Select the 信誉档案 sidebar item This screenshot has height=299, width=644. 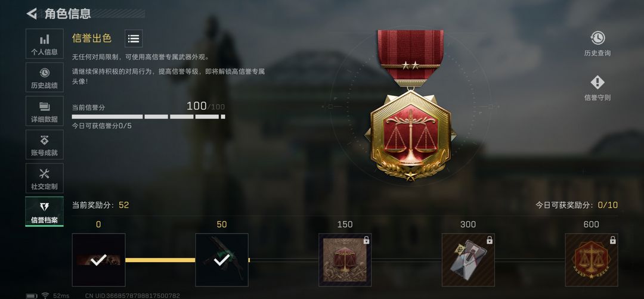44,211
